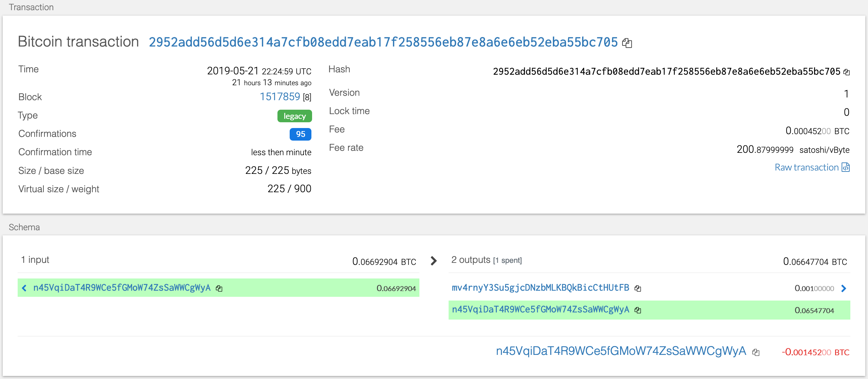
Task: Click the black hash text value
Action: [x=666, y=72]
